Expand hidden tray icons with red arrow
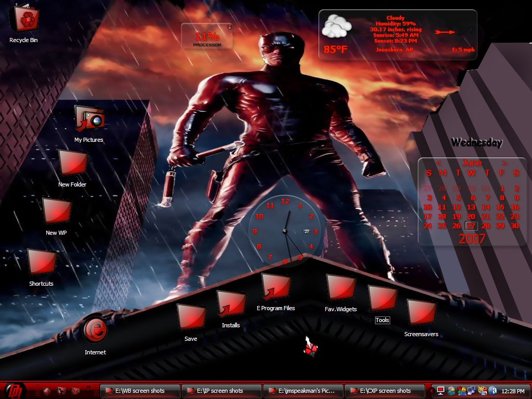Image resolution: width=532 pixels, height=399 pixels. click(x=432, y=391)
